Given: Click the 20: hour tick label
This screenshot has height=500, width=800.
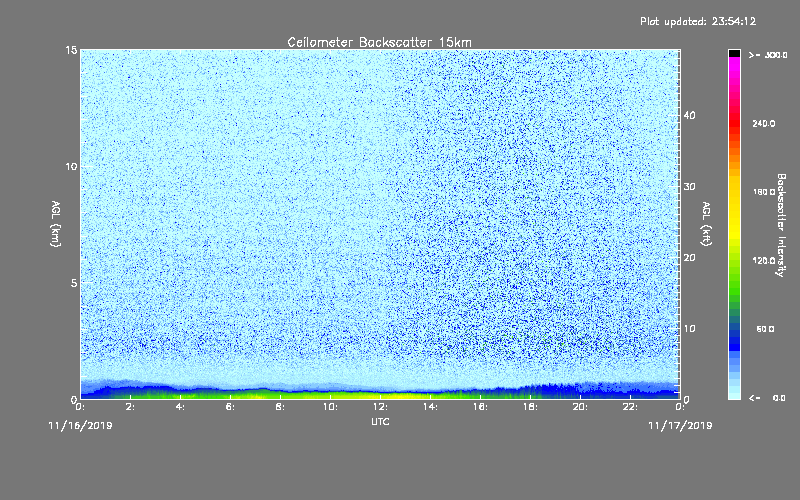Looking at the screenshot, I should click(x=580, y=407).
